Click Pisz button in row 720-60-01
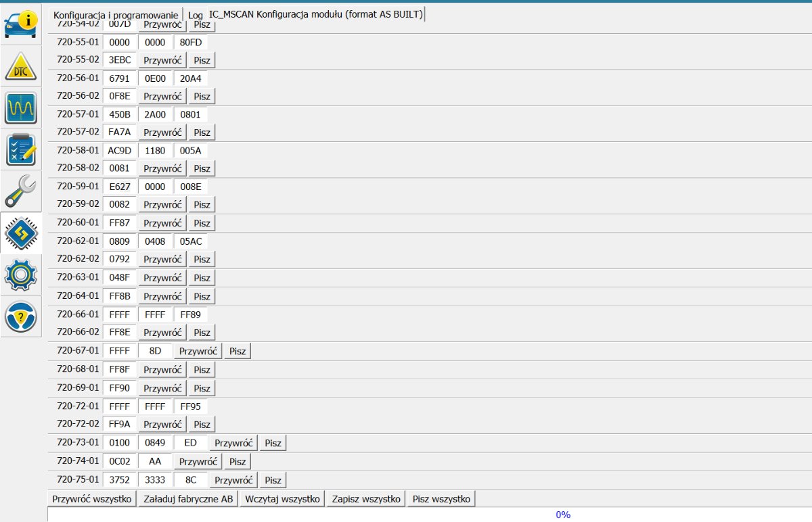 [202, 223]
